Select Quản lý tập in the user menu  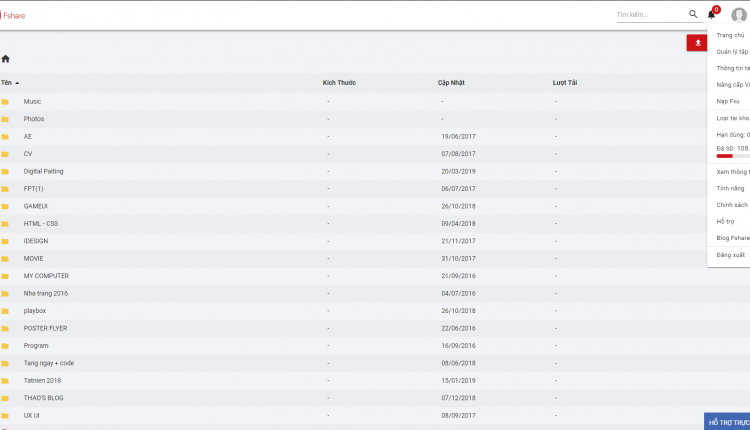[732, 52]
